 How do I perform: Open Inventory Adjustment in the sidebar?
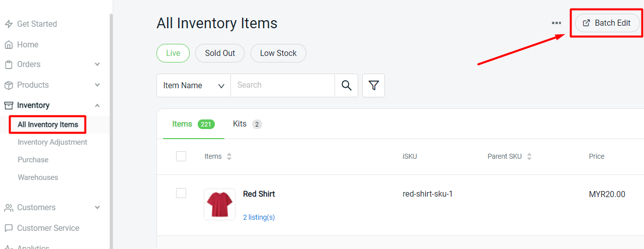[x=52, y=142]
